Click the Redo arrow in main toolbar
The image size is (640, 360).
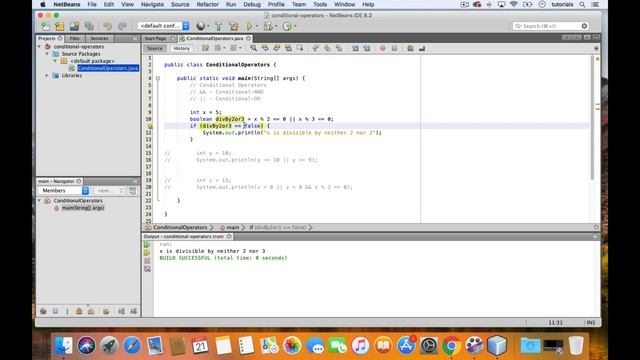[x=122, y=27]
